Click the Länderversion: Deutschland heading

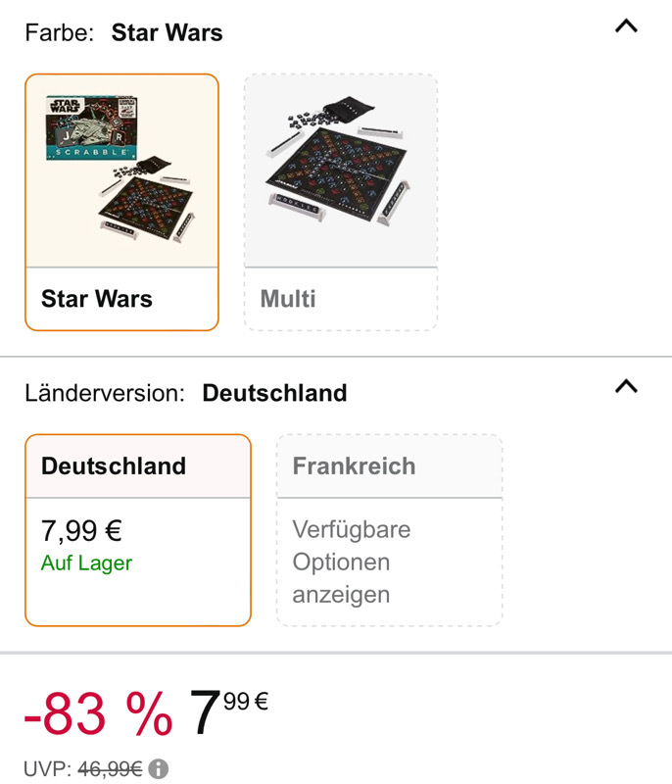[186, 393]
